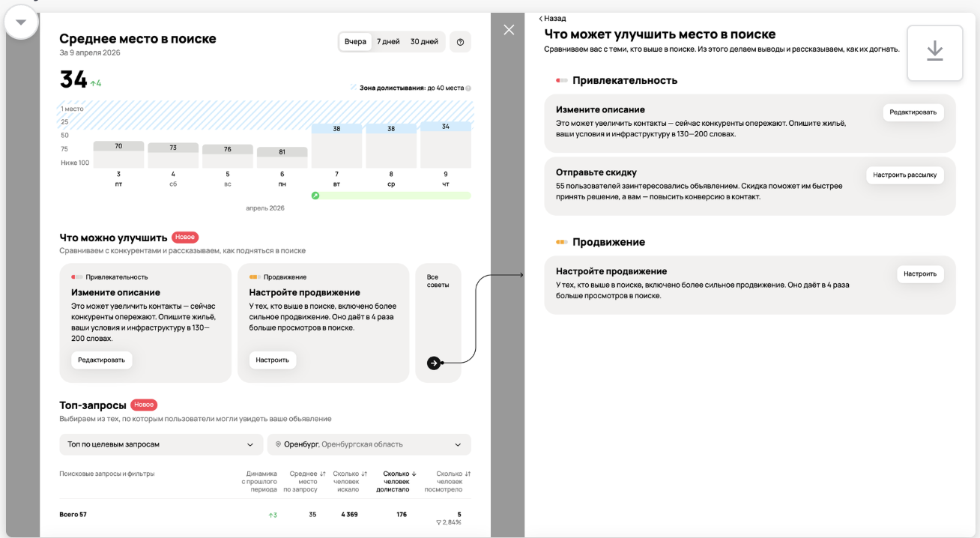
Task: Click the download arrow icon
Action: pyautogui.click(x=934, y=52)
